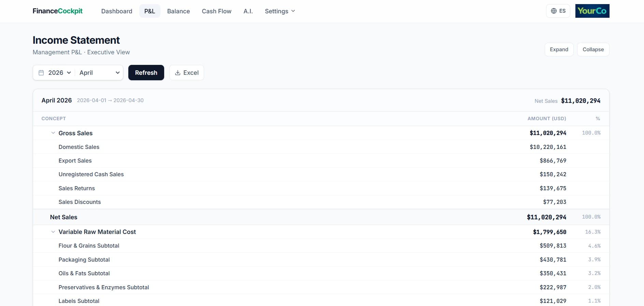Open the A.I. section
644x306 pixels.
248,11
